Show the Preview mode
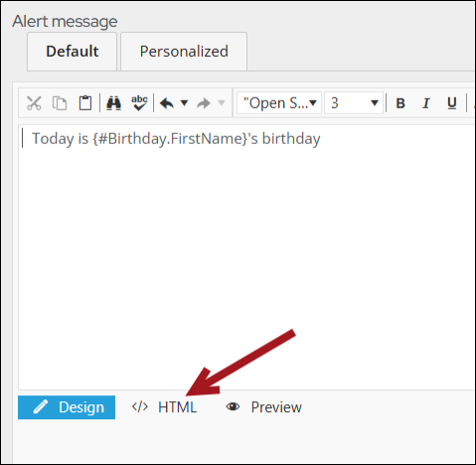 [264, 407]
